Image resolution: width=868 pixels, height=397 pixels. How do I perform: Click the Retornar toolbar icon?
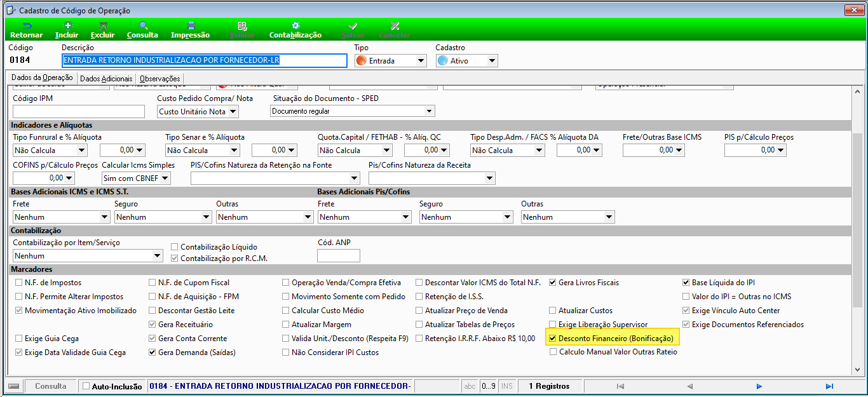[27, 25]
